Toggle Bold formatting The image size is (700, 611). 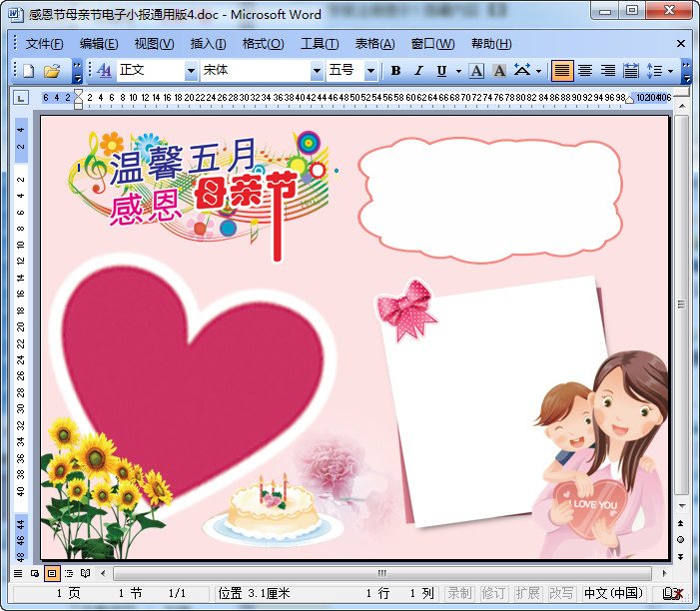[x=395, y=71]
